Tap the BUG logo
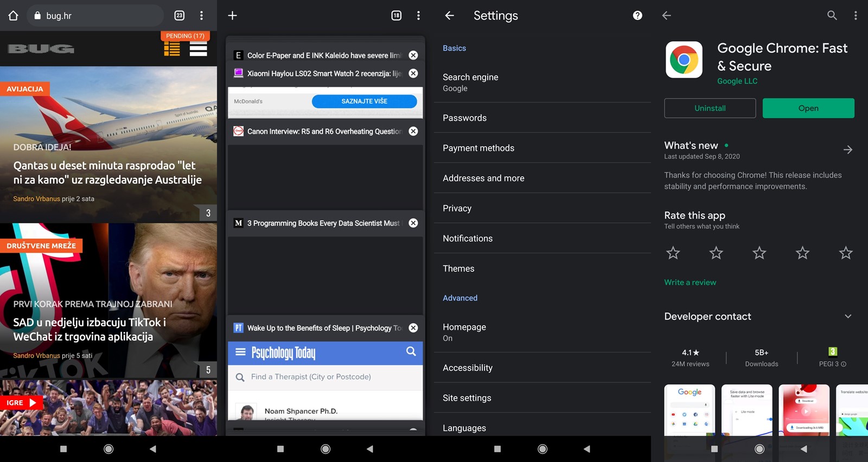Image resolution: width=868 pixels, height=462 pixels. [41, 49]
